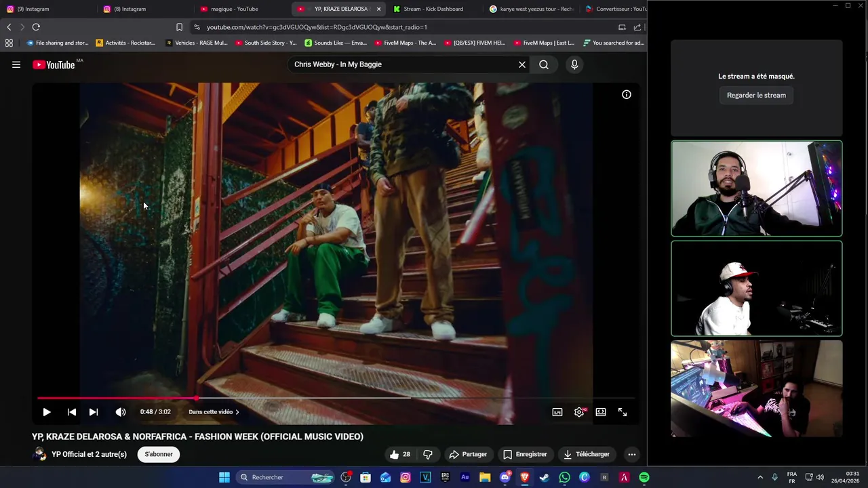Viewport: 868px width, 488px height.
Task: Skip to the next video
Action: tap(94, 412)
